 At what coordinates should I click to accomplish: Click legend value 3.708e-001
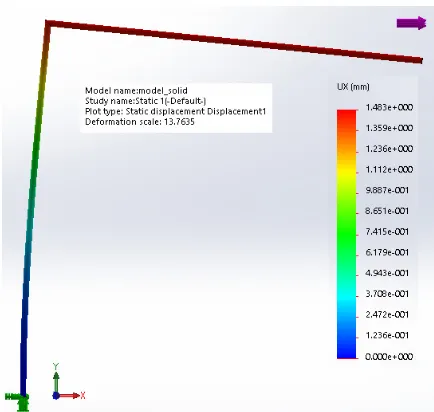click(387, 294)
